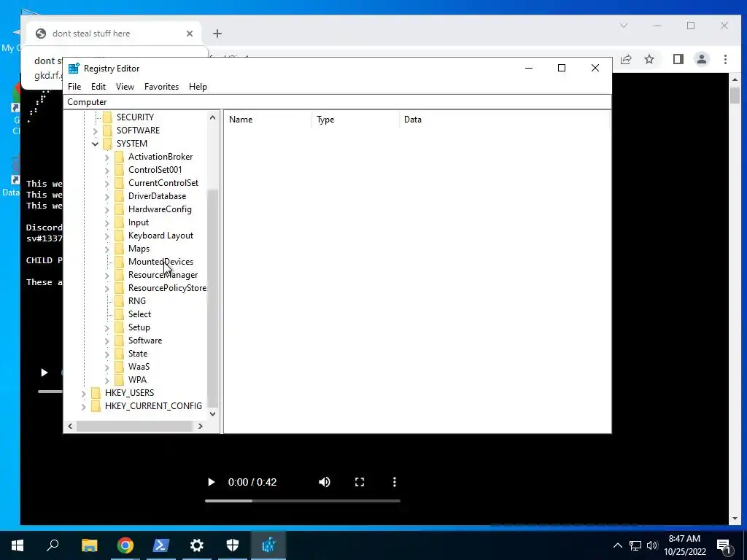Expand the ControlSet001 key
The height and width of the screenshot is (560, 747).
click(107, 170)
